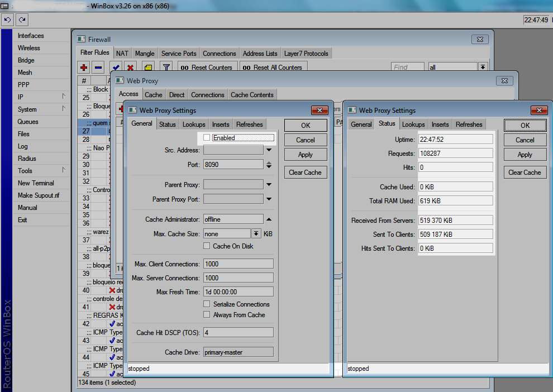Open the Cache Contents tab

click(x=252, y=95)
